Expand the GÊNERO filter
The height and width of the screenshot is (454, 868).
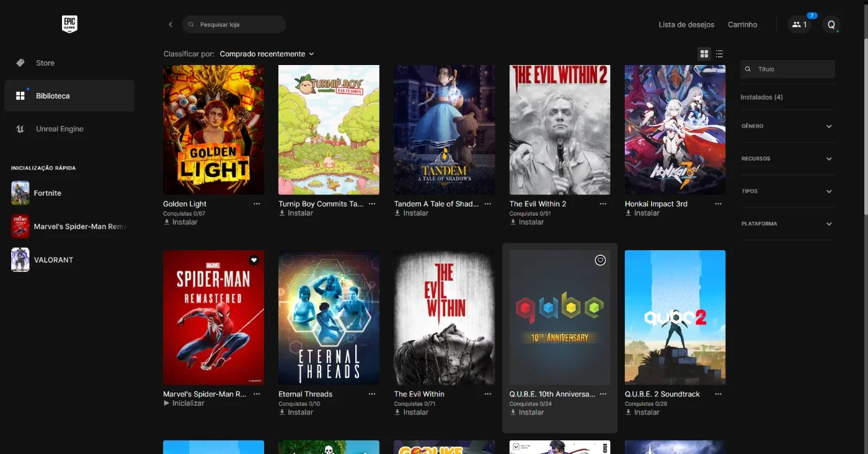click(x=787, y=126)
